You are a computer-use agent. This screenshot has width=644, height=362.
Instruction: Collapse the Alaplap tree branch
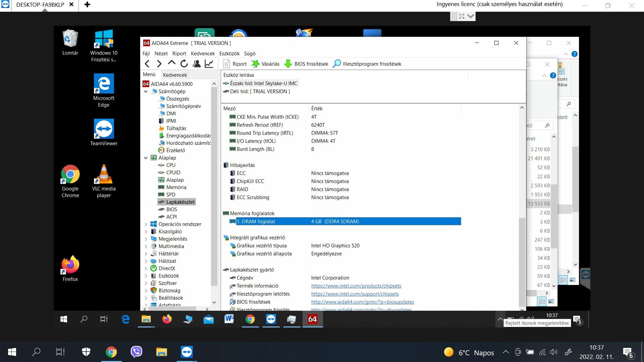tap(146, 158)
